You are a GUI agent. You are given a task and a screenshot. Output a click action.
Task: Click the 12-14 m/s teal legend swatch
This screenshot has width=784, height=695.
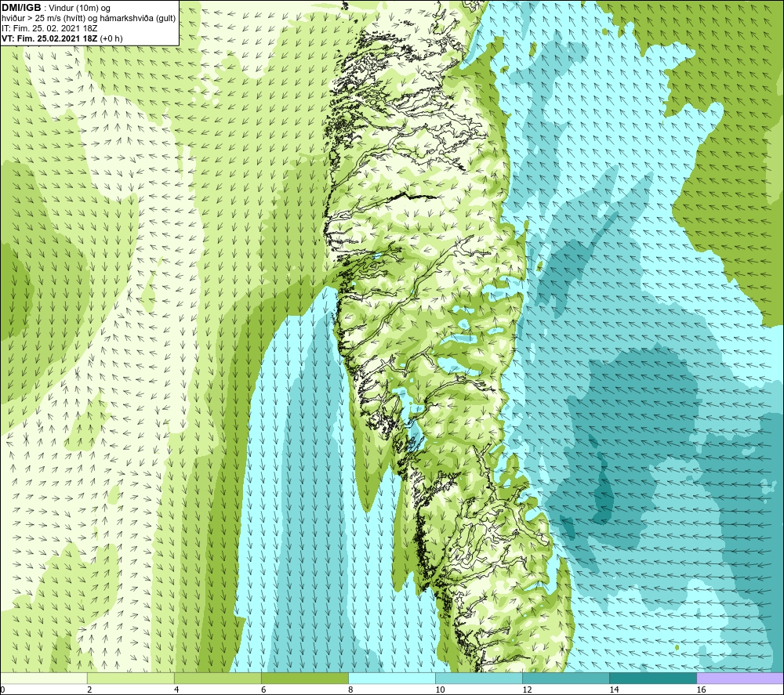tap(566, 678)
